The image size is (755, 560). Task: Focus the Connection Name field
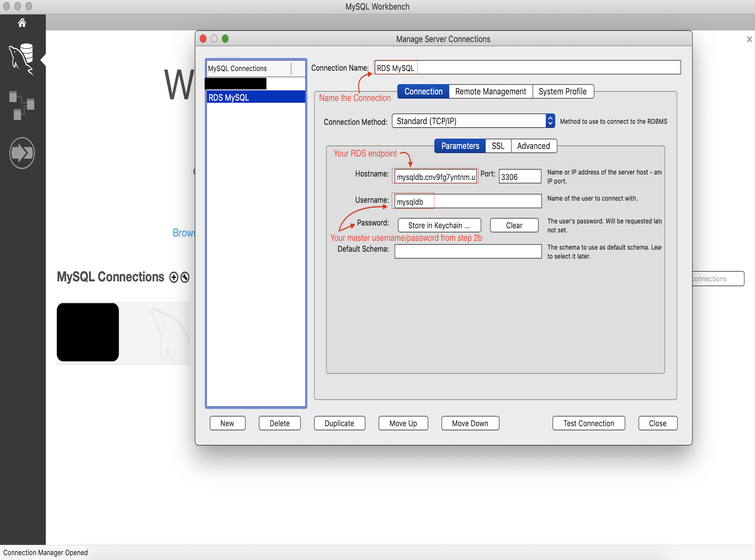pyautogui.click(x=527, y=67)
